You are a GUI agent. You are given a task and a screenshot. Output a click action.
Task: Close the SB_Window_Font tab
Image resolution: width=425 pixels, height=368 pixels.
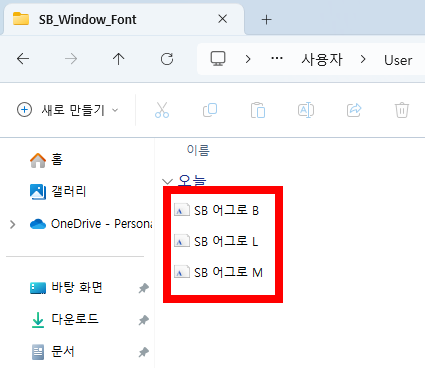[223, 19]
